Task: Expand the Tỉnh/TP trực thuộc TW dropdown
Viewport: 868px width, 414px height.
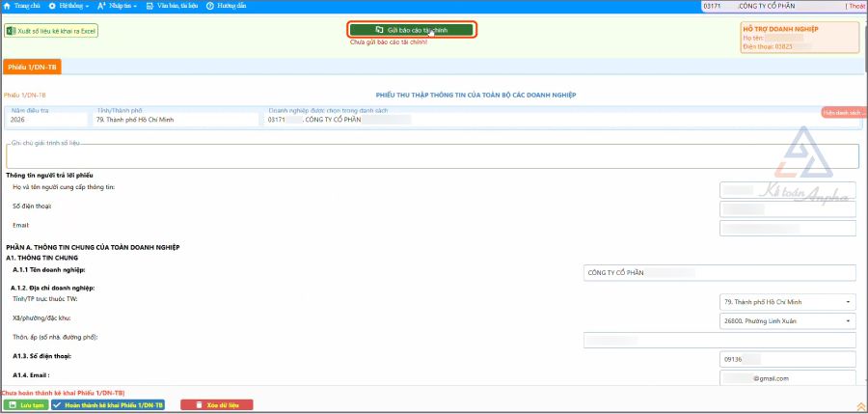Action: coord(849,302)
